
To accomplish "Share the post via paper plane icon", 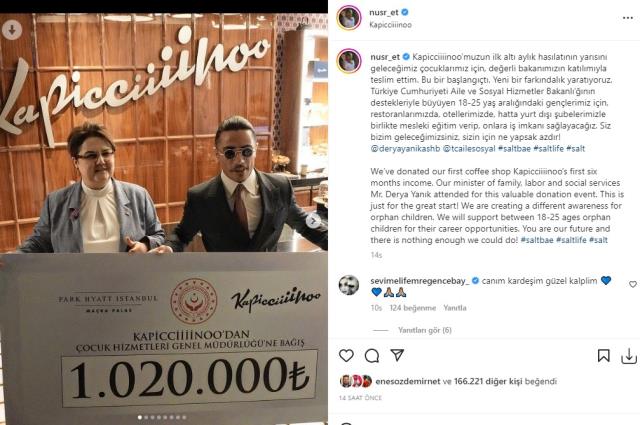I will coord(397,355).
